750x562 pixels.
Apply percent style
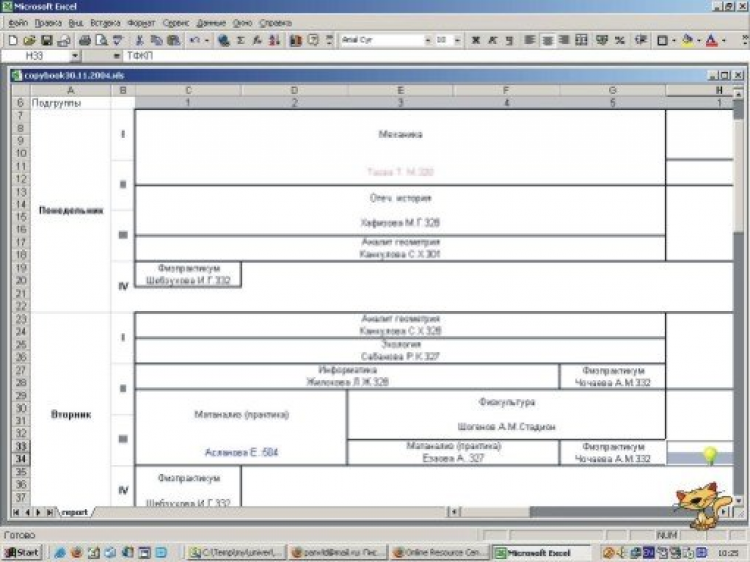[x=620, y=41]
